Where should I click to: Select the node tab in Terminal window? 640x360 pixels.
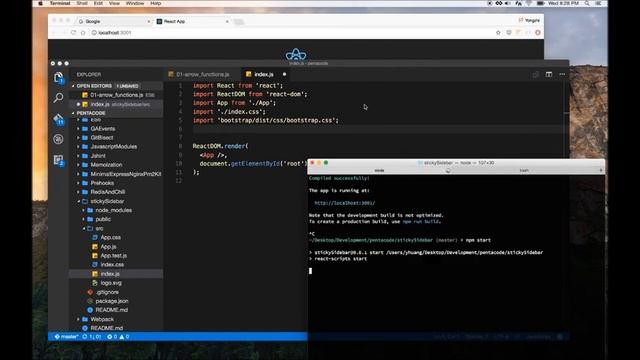379,170
